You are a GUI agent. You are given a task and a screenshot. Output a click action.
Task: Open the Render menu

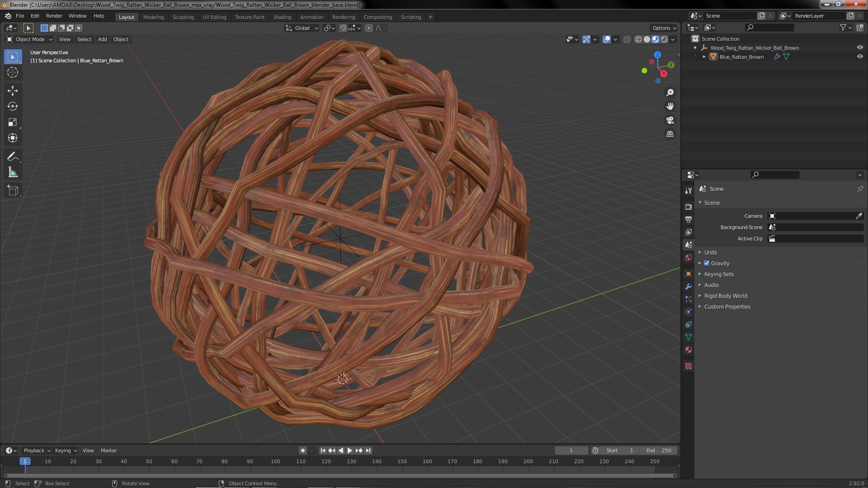click(x=54, y=16)
